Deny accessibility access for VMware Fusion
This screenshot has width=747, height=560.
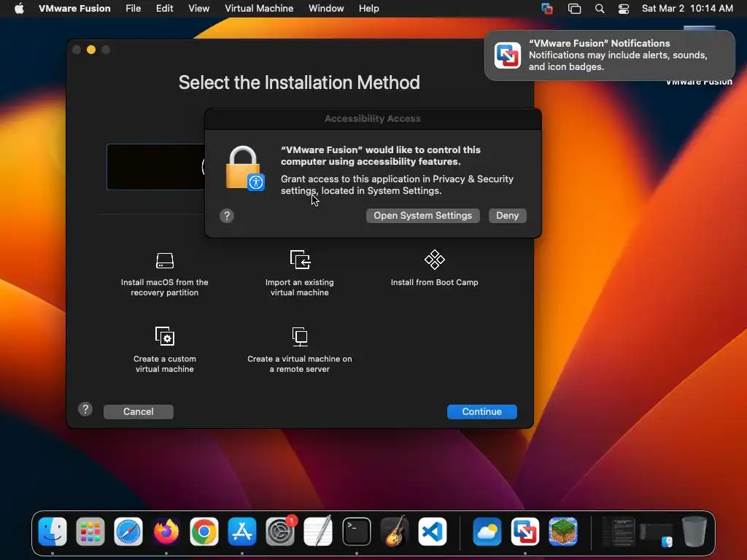(508, 216)
